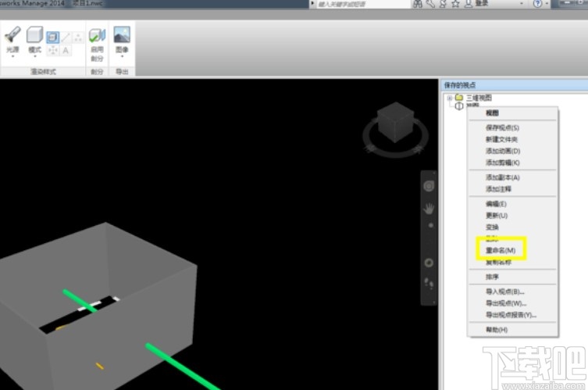This screenshot has width=588, height=390.
Task: Toggle the points display button
Action: (77, 37)
